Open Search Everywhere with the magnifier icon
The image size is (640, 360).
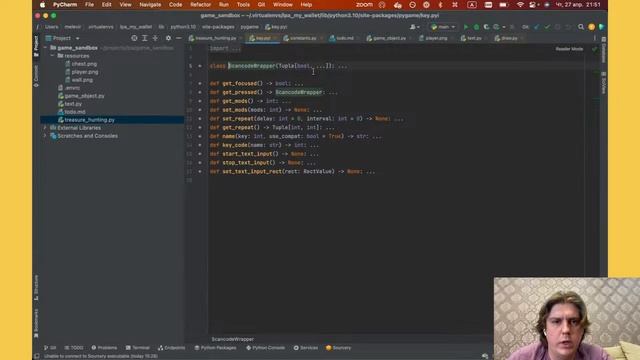click(581, 27)
